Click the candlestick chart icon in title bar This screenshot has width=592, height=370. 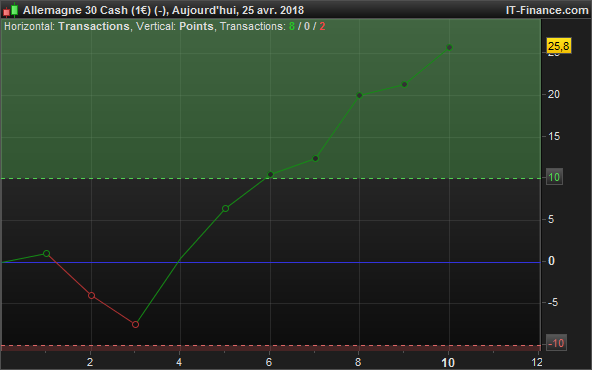pyautogui.click(x=11, y=10)
